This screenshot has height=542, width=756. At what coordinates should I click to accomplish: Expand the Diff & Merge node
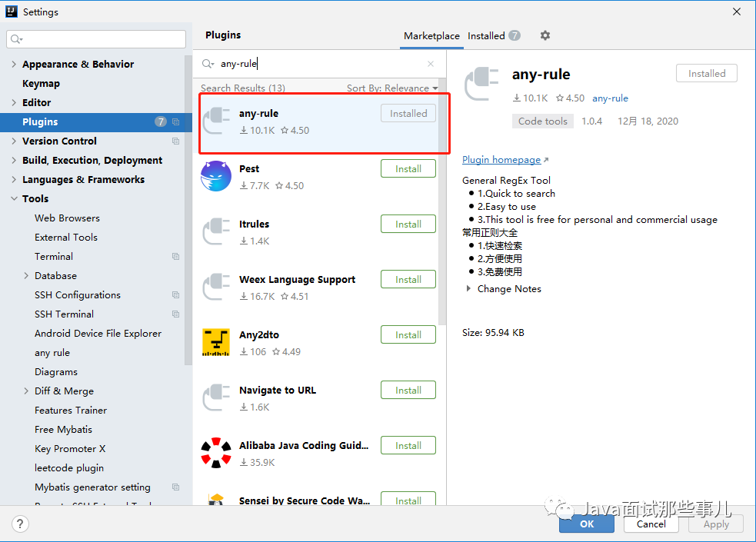point(26,391)
